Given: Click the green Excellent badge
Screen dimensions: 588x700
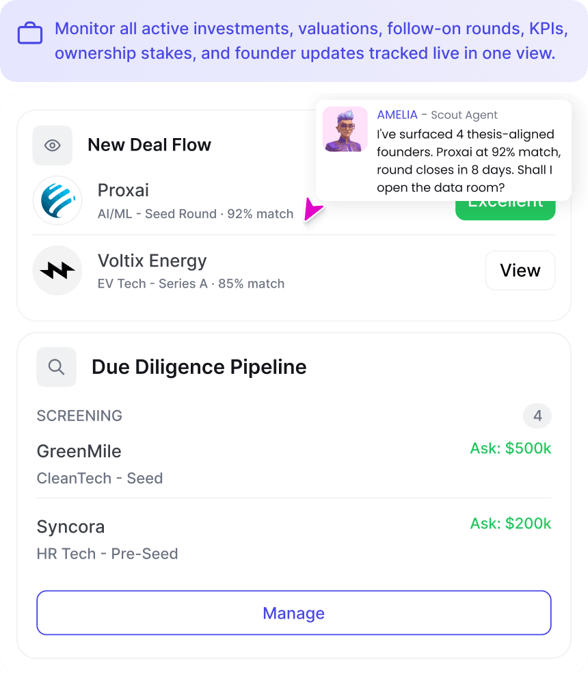Looking at the screenshot, I should 505,209.
